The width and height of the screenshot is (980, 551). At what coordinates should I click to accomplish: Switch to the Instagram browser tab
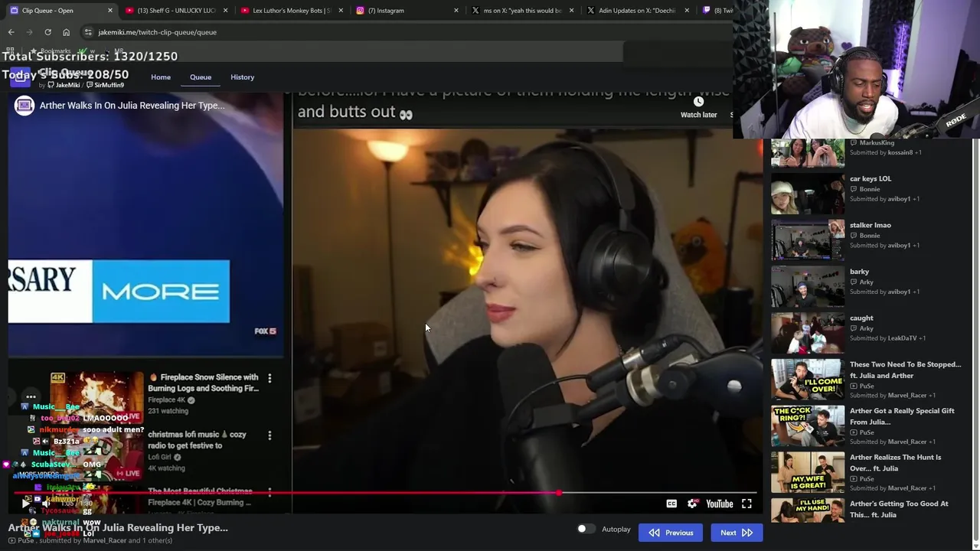coord(406,11)
